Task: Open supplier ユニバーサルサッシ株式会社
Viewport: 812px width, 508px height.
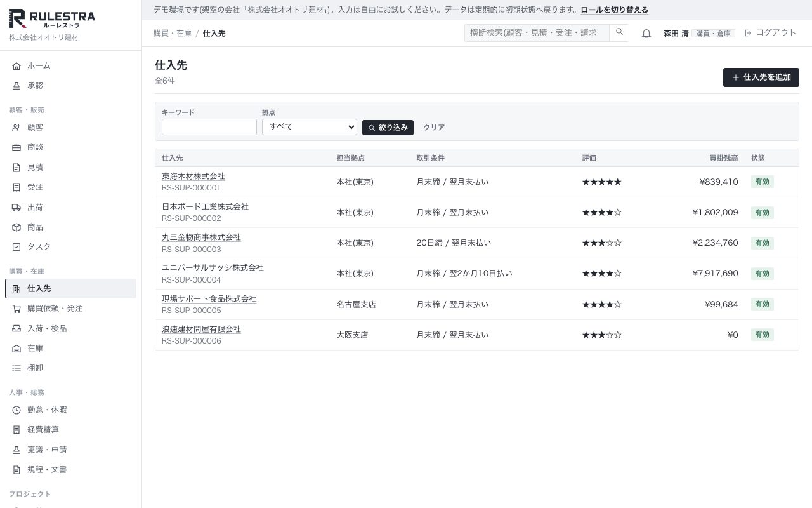Action: [213, 268]
